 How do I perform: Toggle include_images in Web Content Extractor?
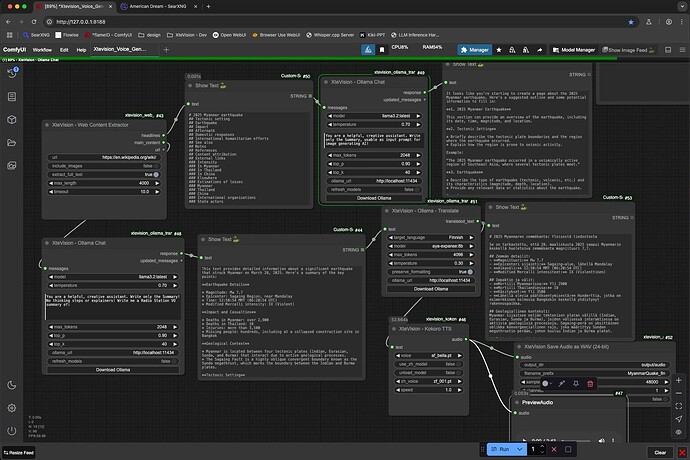pyautogui.click(x=104, y=166)
